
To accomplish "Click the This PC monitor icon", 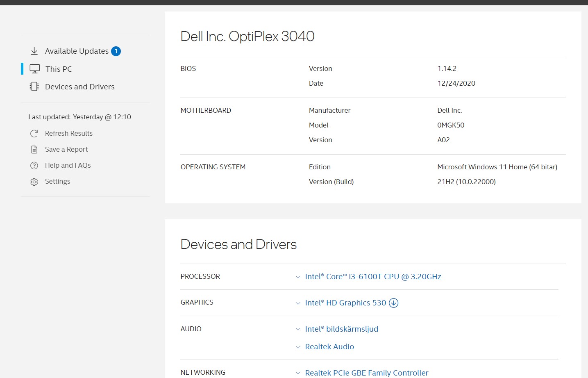I will [35, 69].
